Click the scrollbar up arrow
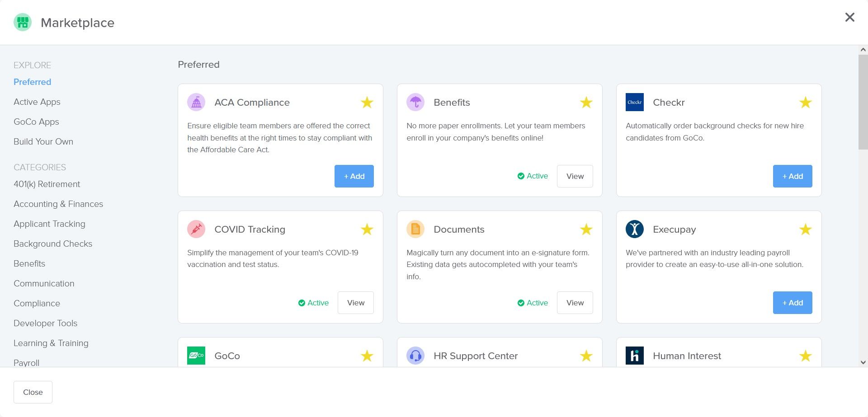The width and height of the screenshot is (868, 417). click(863, 50)
